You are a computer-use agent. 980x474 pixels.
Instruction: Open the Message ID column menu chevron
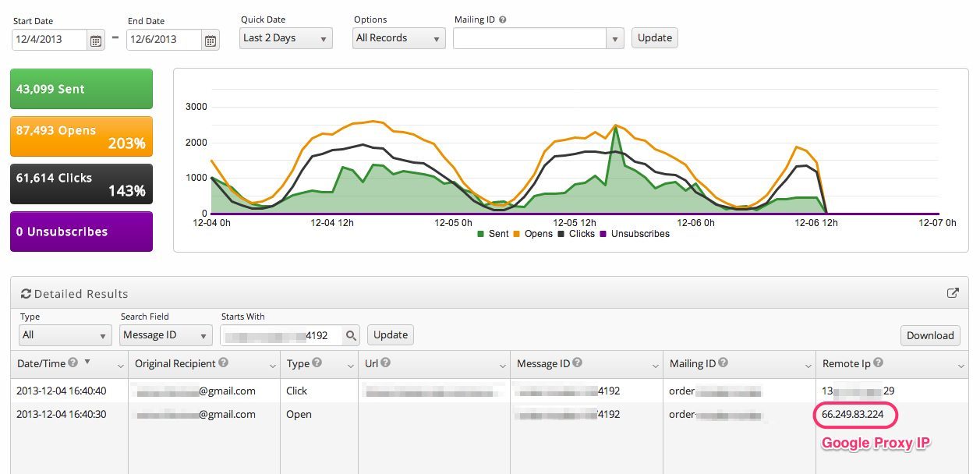click(654, 366)
